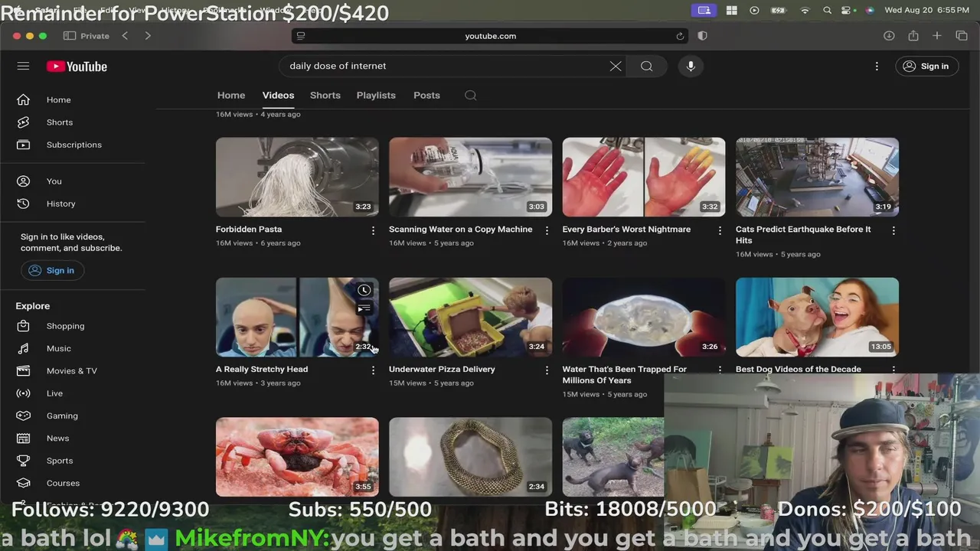Open Safari downloads button
The image size is (980, 551).
[x=889, y=36]
